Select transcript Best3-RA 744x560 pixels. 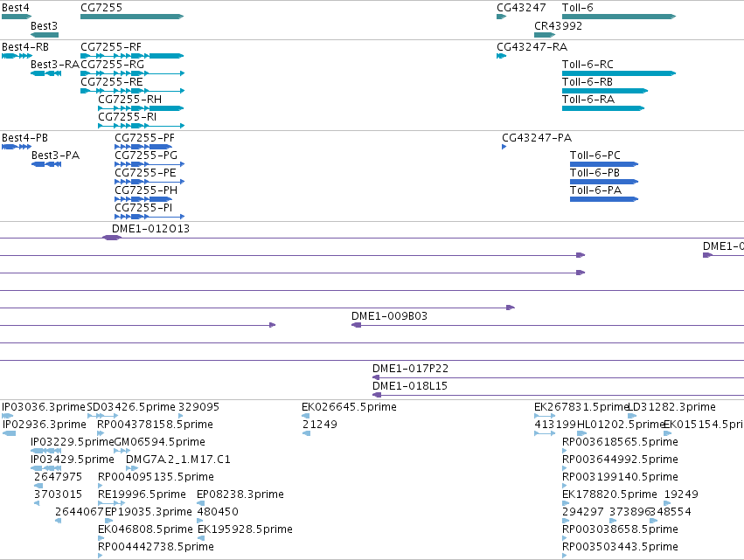click(46, 73)
